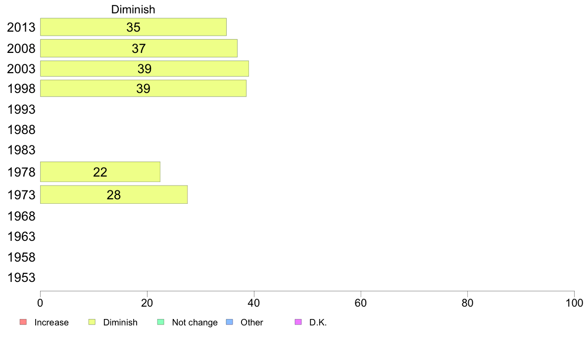
Task: Click the 1953 year label
Action: point(21,278)
